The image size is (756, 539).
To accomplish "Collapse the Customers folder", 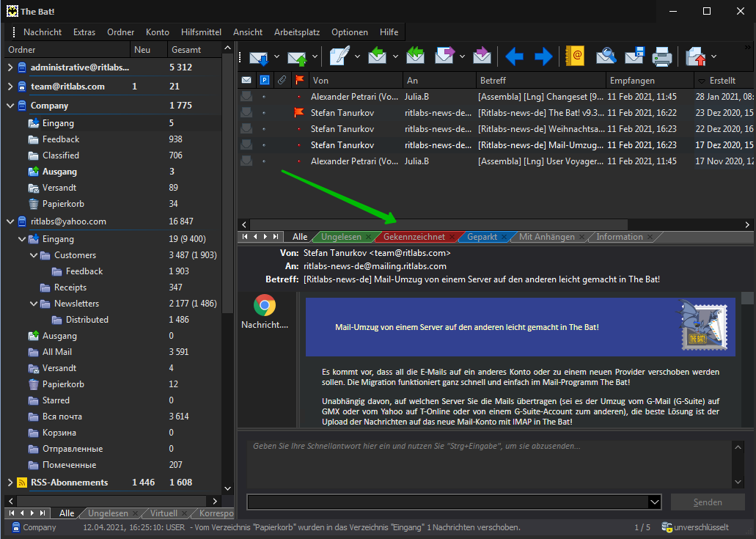I will coord(34,255).
